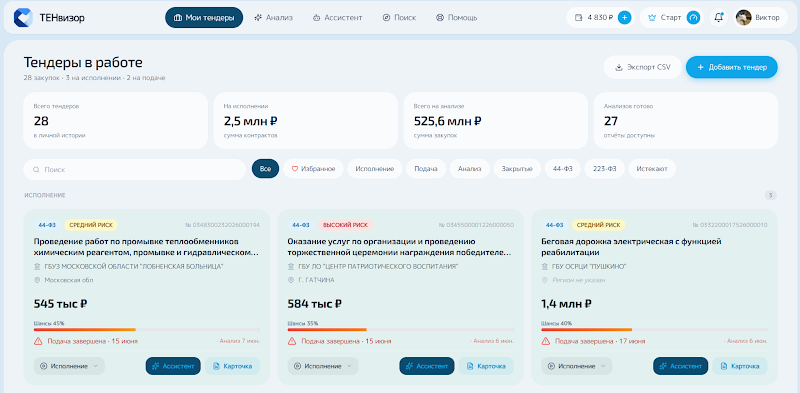Open the Мои тендеры tab

coord(204,17)
